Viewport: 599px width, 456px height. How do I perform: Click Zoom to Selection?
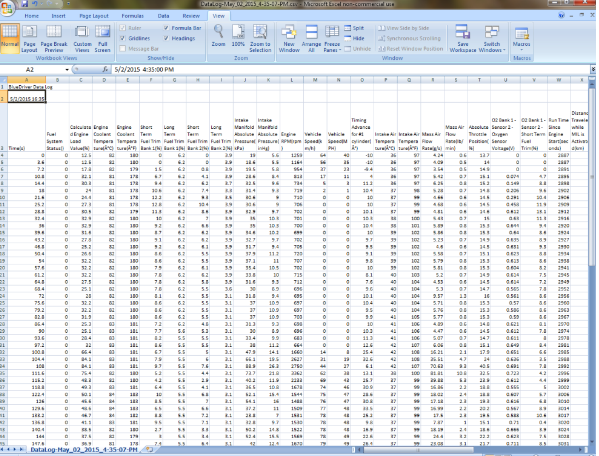click(260, 38)
